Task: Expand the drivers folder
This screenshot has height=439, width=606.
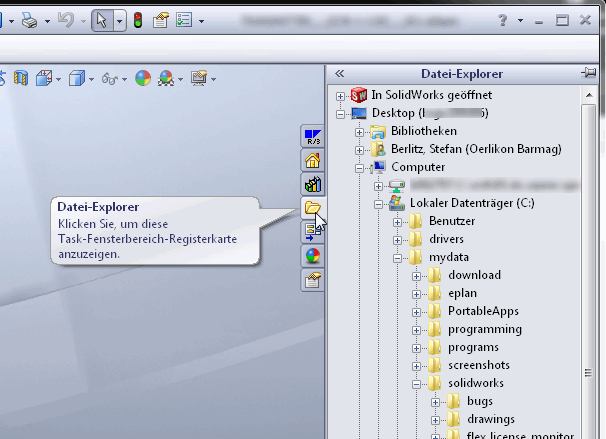Action: 397,240
